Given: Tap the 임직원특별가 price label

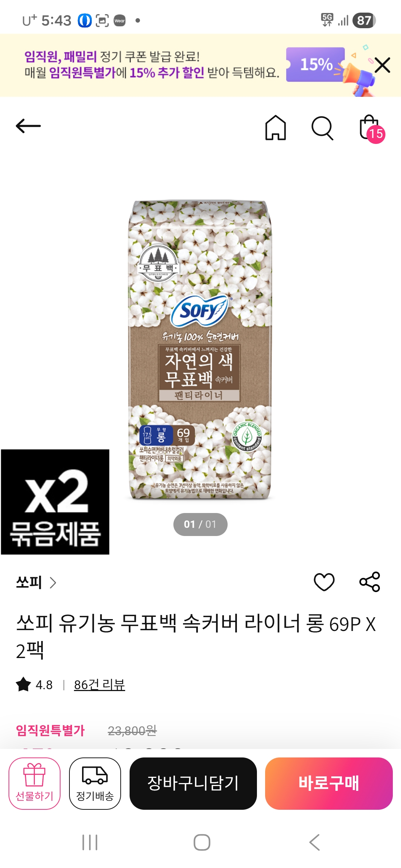Looking at the screenshot, I should tap(50, 730).
